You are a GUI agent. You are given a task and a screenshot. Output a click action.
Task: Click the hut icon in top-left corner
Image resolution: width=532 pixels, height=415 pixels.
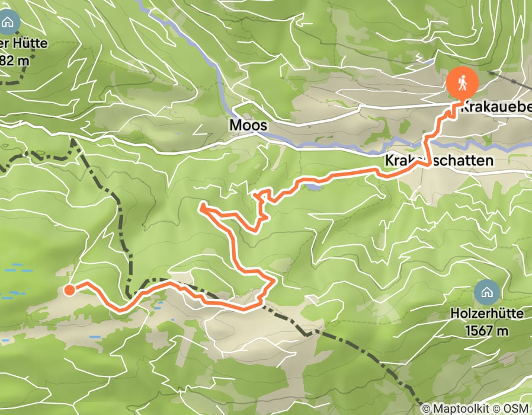8,23
